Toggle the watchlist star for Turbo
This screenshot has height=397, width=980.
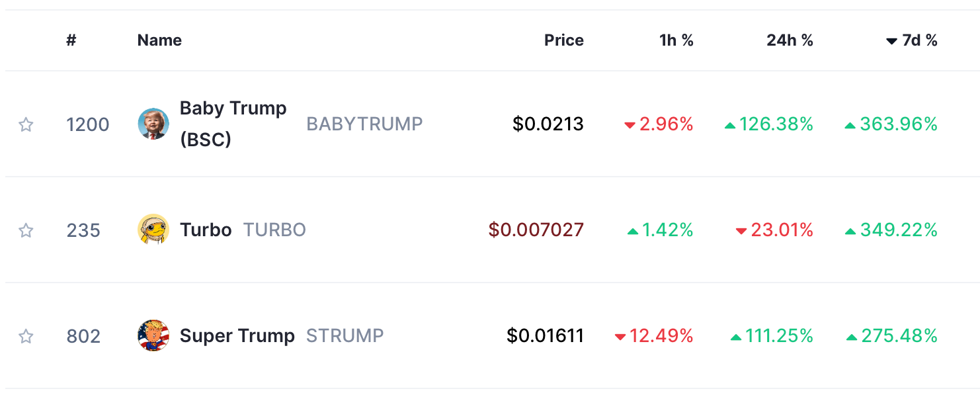pyautogui.click(x=26, y=230)
